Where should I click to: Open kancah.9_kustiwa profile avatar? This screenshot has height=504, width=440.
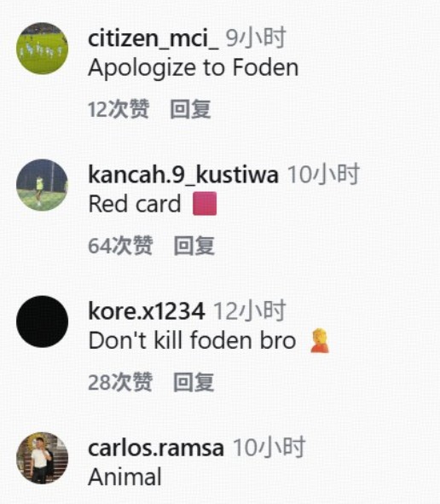pyautogui.click(x=42, y=185)
